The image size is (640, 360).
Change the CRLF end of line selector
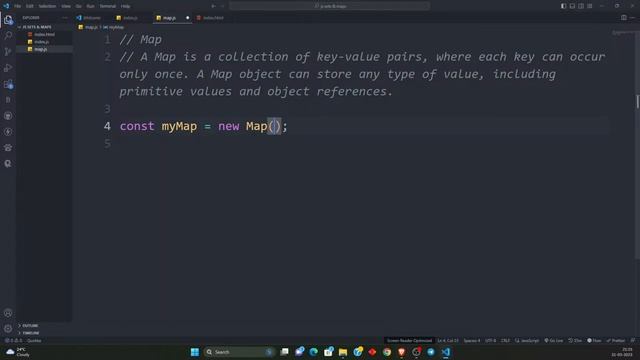tap(505, 340)
